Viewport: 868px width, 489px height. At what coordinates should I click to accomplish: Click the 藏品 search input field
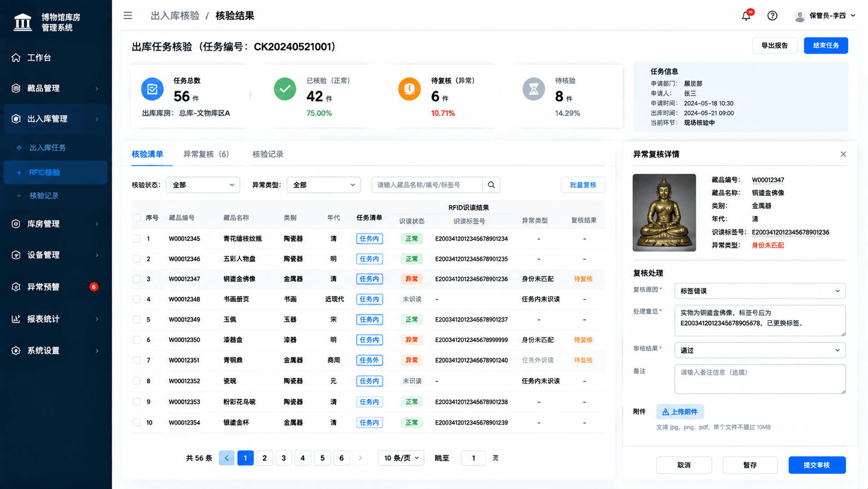pos(427,185)
